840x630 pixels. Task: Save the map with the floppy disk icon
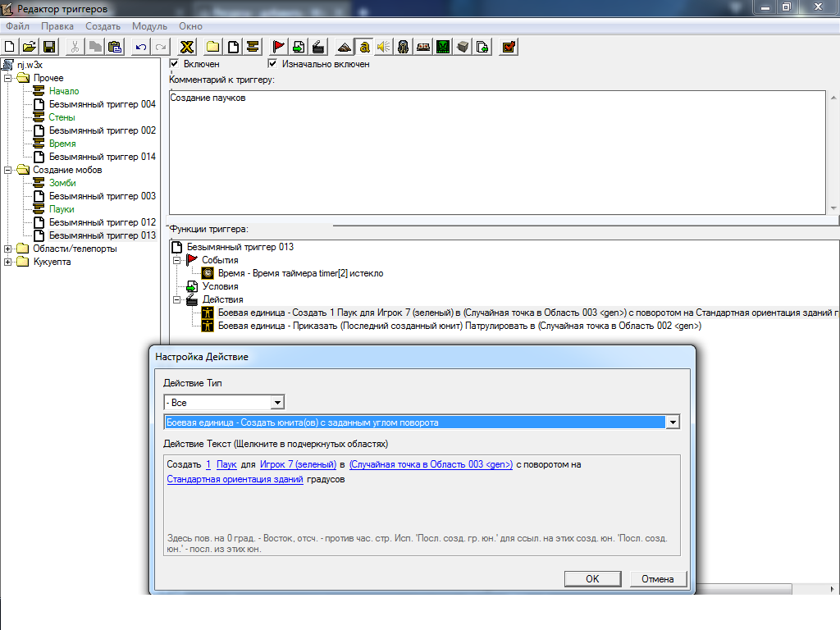tap(49, 47)
